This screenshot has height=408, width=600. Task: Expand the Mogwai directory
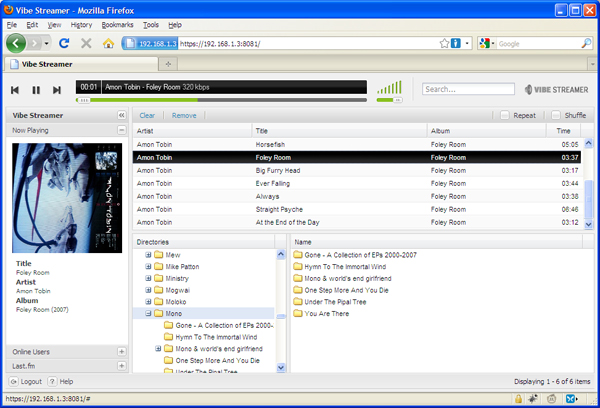pos(148,290)
